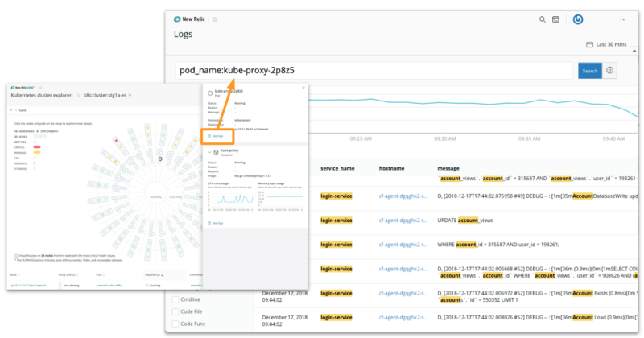Viewport: 644px width, 338px height.
Task: Sort table by NODE STATUS column
Action: point(68,274)
